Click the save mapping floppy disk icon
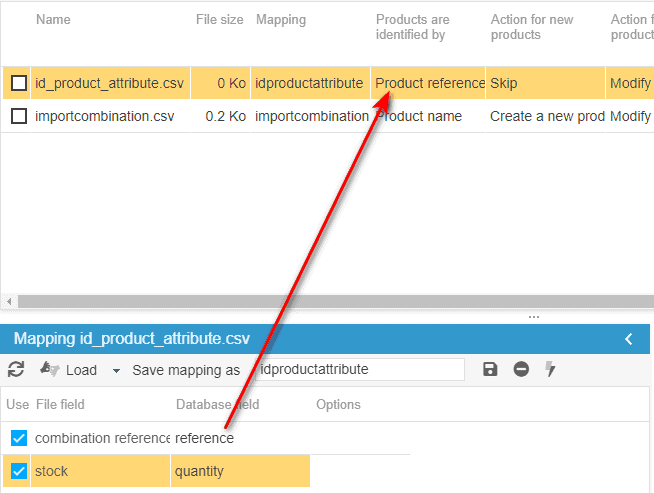Screen dimensions: 654x493 pyautogui.click(x=490, y=369)
